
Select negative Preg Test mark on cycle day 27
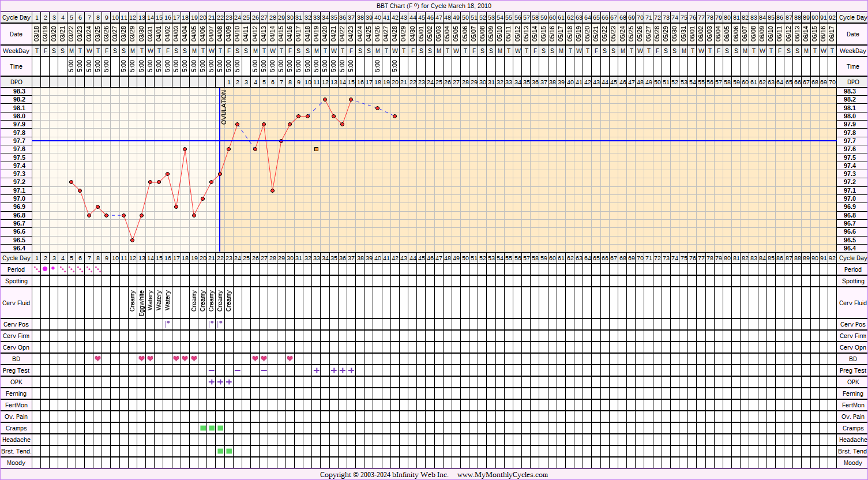coord(264,370)
